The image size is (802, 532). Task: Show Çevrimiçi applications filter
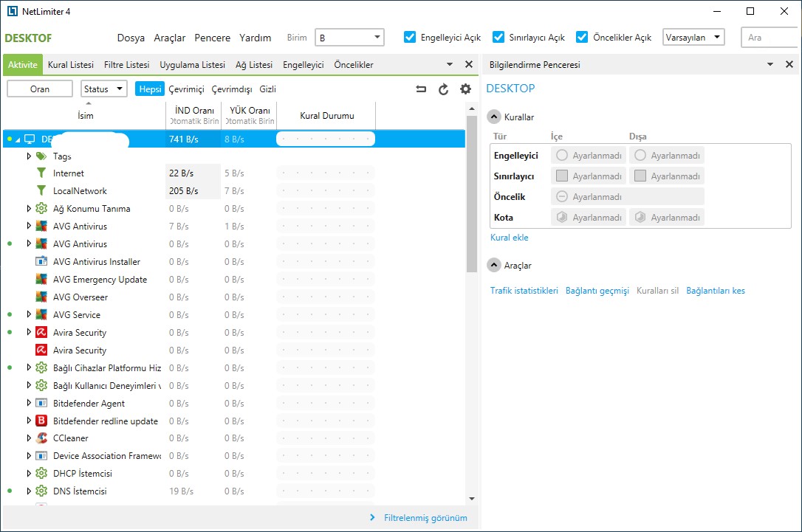(x=186, y=89)
